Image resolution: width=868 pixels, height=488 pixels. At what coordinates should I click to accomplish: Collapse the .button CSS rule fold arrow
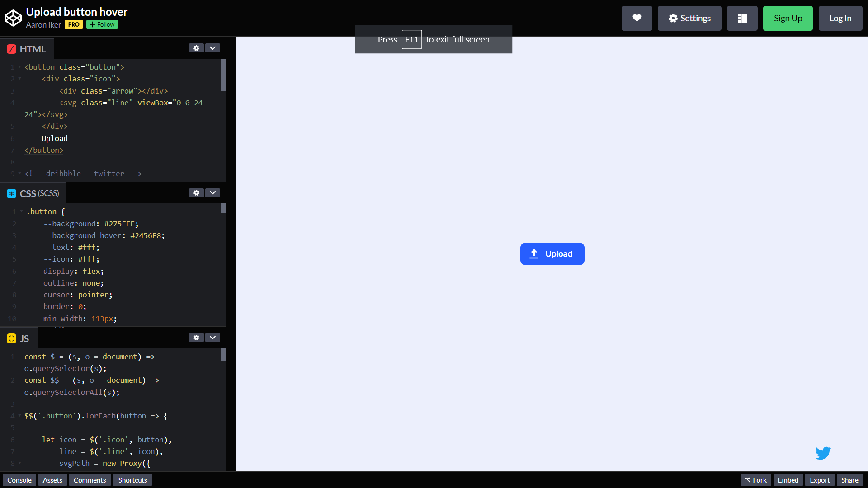(x=21, y=211)
